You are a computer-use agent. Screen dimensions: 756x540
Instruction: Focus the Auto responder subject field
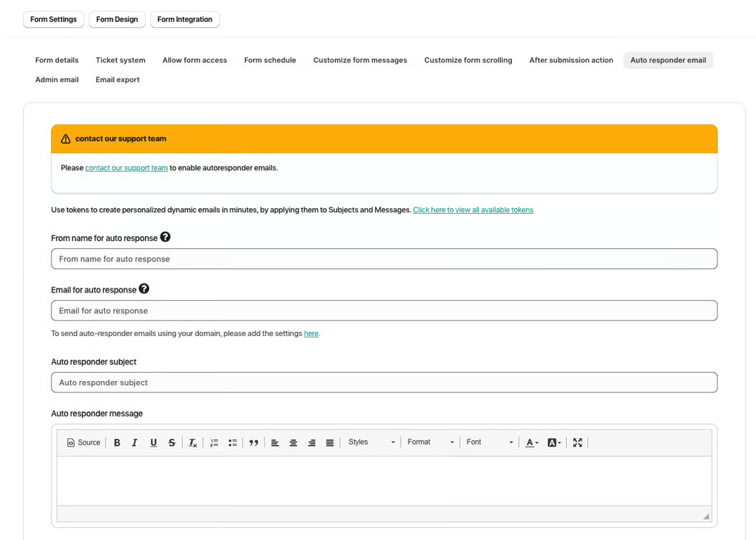coord(384,382)
